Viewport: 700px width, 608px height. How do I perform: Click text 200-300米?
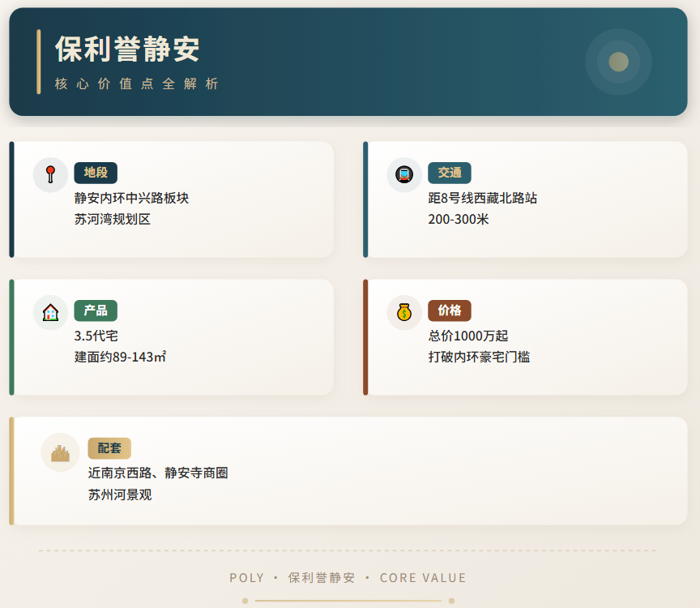pyautogui.click(x=459, y=220)
